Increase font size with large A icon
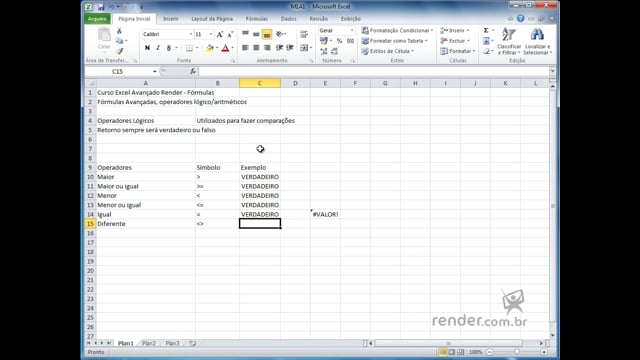Image resolution: width=640 pixels, height=360 pixels. 220,34
